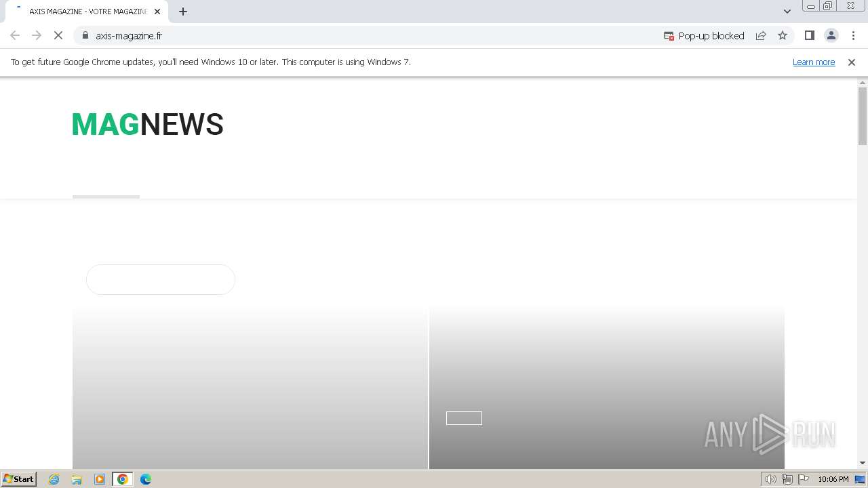Open the Chrome profile avatar

click(831, 35)
